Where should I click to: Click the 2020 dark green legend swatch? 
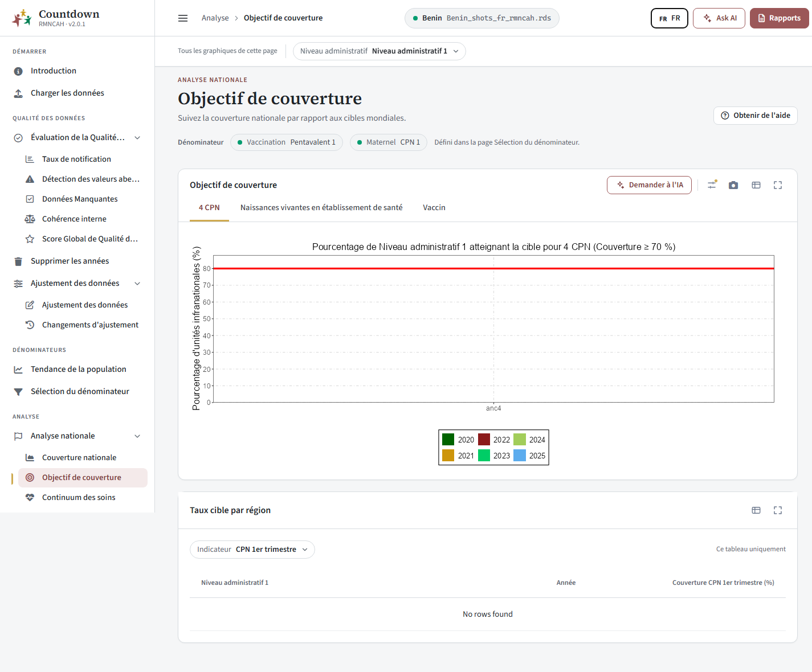click(x=448, y=440)
